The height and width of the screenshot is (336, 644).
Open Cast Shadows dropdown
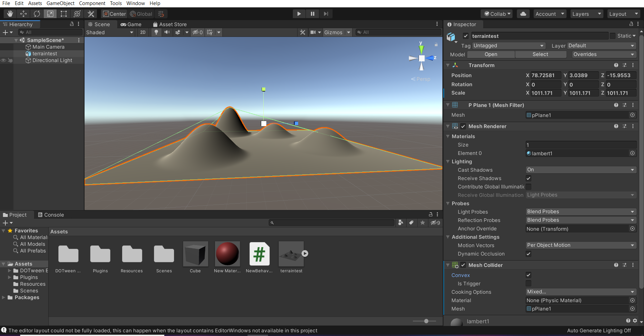pos(581,170)
